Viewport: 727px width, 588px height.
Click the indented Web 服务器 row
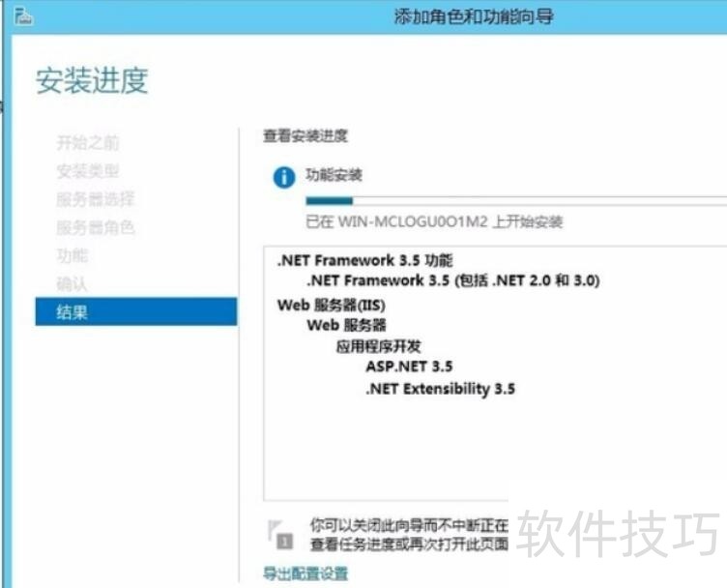point(346,325)
